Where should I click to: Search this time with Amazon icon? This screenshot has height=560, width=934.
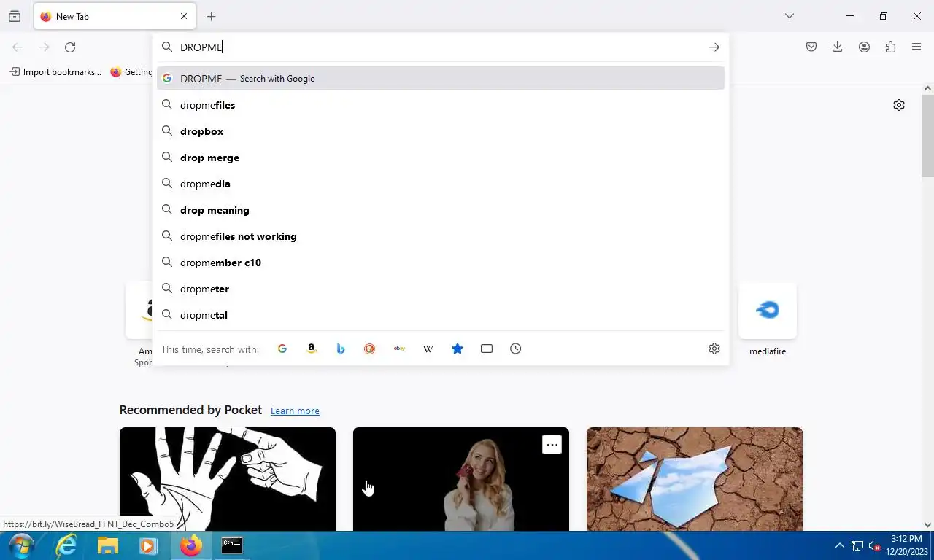pos(312,349)
